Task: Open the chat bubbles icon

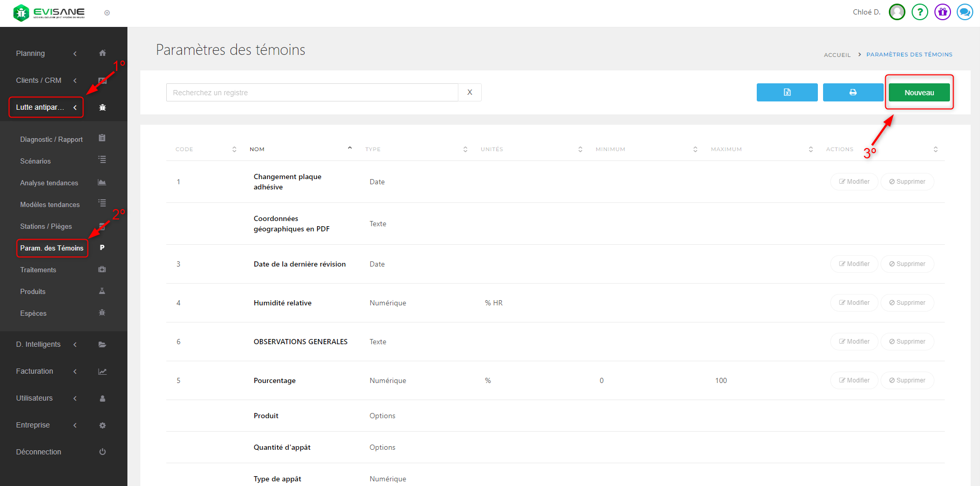Action: 964,12
